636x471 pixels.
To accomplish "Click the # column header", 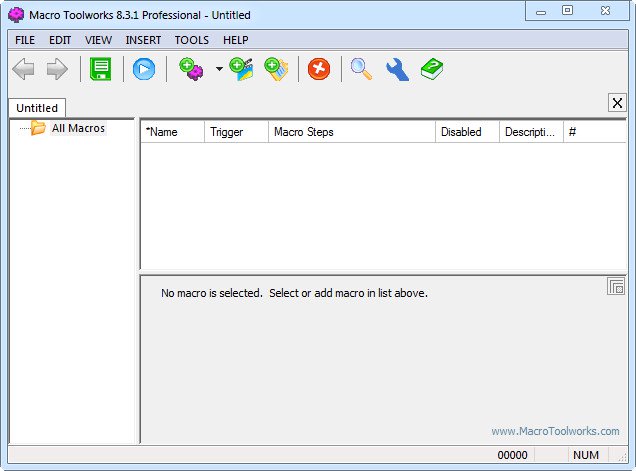I will [595, 132].
